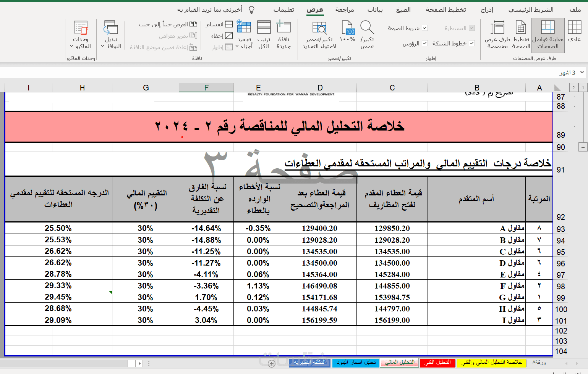Click the cell with value 154171.68

320,297
